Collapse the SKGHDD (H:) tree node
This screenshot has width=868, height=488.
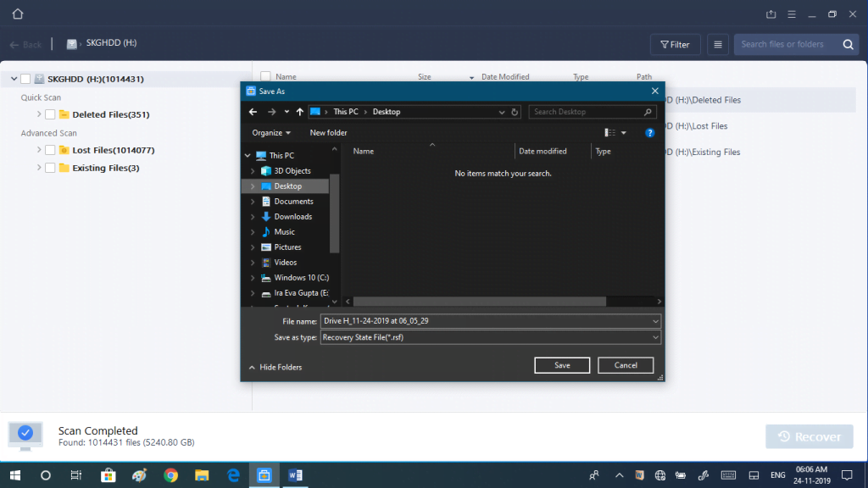click(14, 79)
